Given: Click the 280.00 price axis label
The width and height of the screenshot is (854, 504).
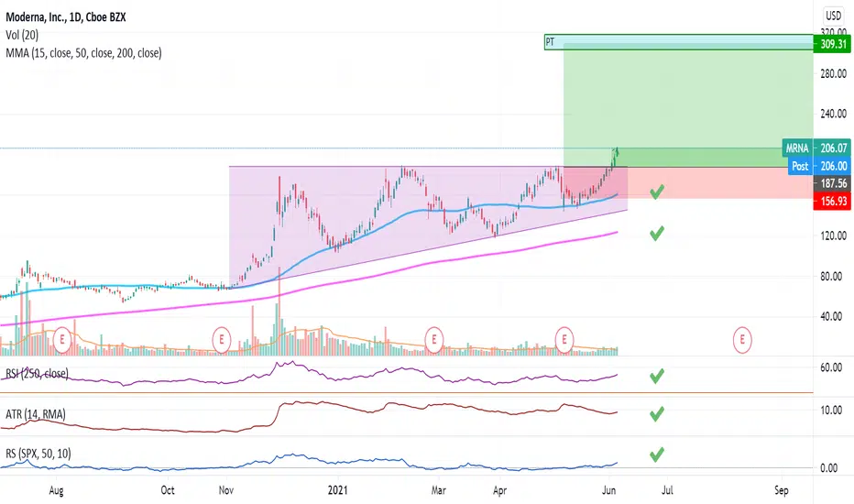Looking at the screenshot, I should 833,73.
